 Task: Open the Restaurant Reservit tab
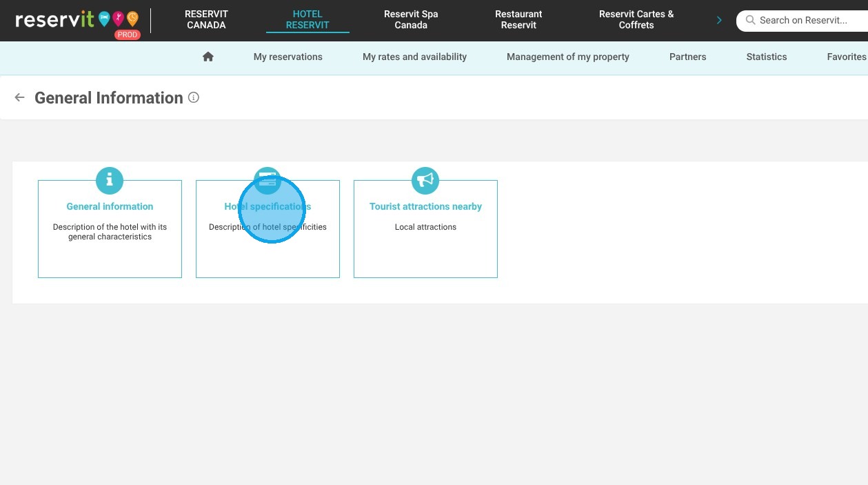tap(518, 19)
